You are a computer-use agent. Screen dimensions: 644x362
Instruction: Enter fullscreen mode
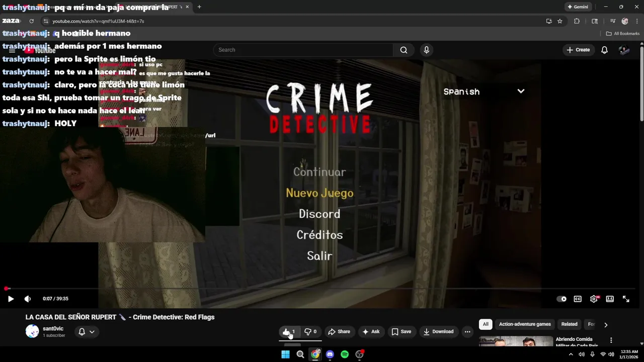coord(626,299)
